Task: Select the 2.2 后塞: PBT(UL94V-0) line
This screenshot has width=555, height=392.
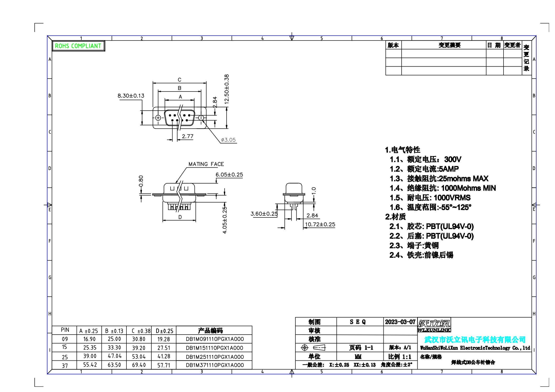Action: [x=431, y=236]
